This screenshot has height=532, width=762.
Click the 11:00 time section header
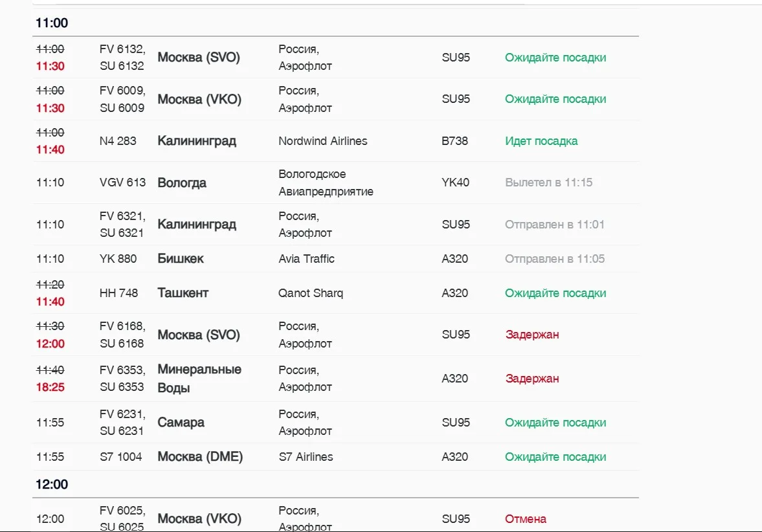coord(52,23)
